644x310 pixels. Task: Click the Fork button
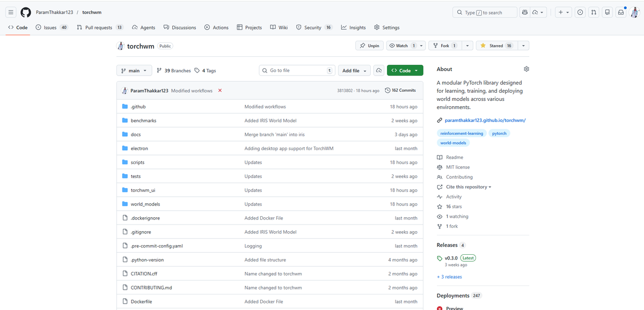coord(445,46)
